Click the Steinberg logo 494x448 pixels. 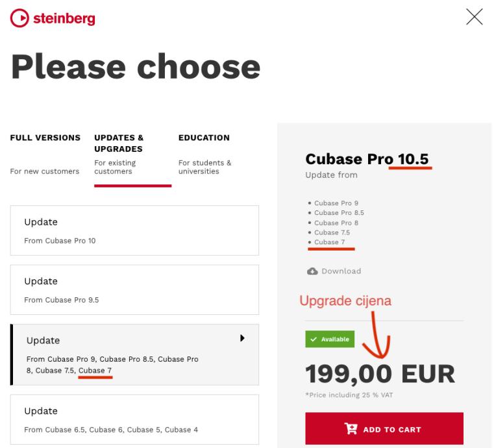pos(53,19)
